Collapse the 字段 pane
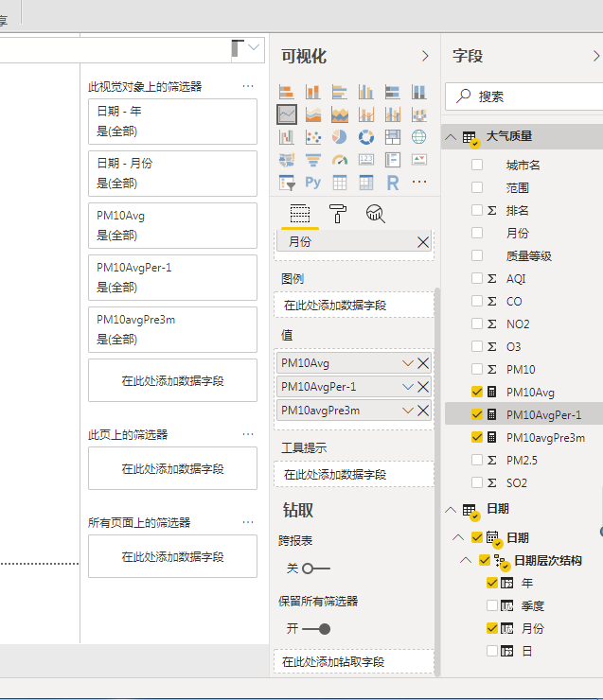 tap(596, 56)
